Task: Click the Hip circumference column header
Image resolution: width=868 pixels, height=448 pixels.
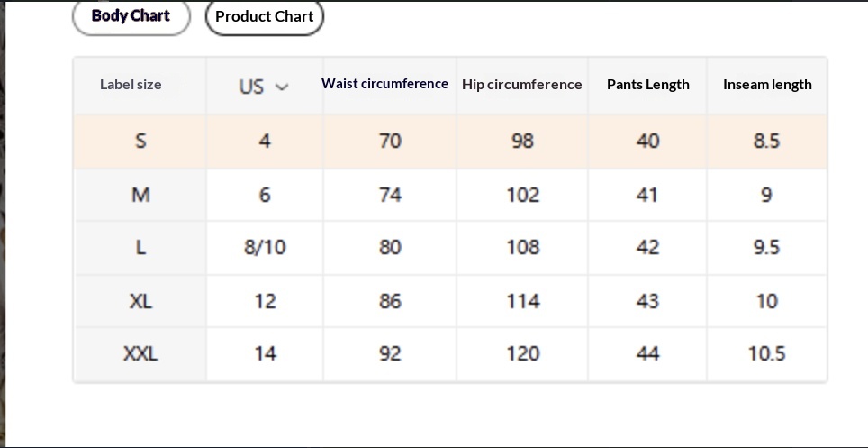Action: [x=521, y=85]
